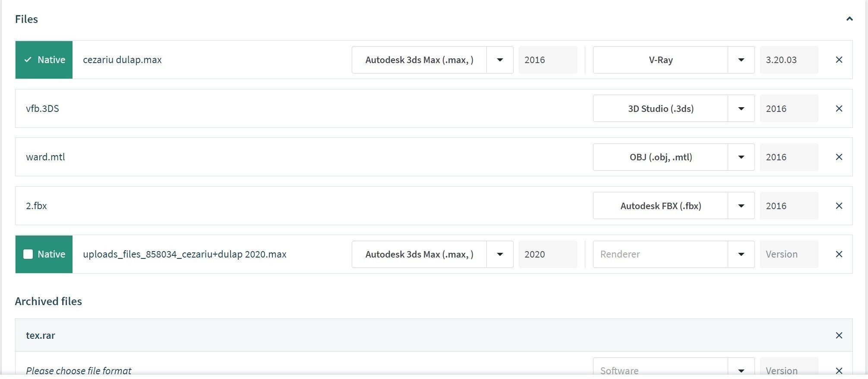The width and height of the screenshot is (868, 379).
Task: Click the 3.20.03 V-Ray version field
Action: pos(789,60)
